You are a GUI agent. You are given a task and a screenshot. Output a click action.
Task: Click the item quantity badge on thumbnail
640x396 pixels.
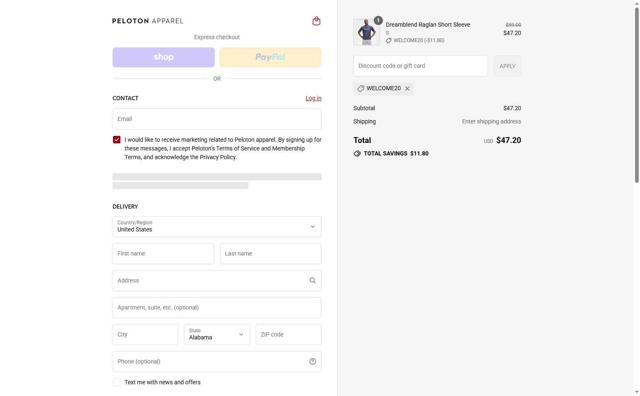coord(378,20)
